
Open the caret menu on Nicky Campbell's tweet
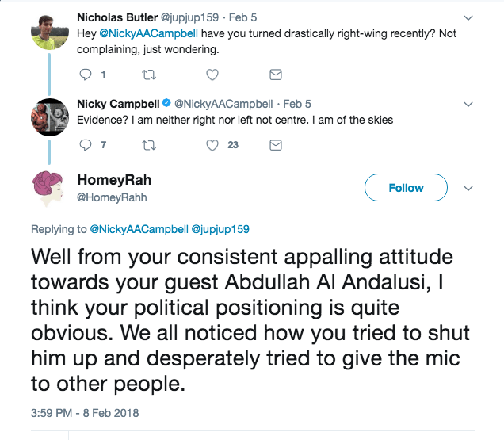[x=468, y=105]
